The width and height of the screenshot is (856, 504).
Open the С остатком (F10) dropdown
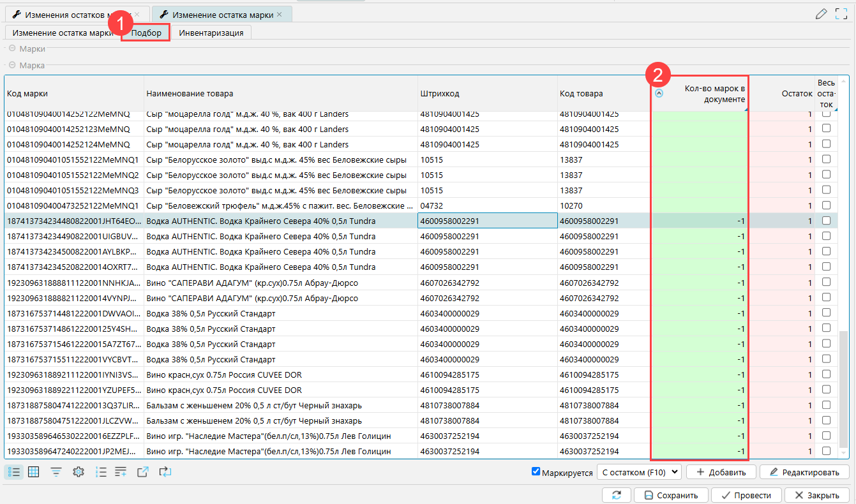click(639, 472)
